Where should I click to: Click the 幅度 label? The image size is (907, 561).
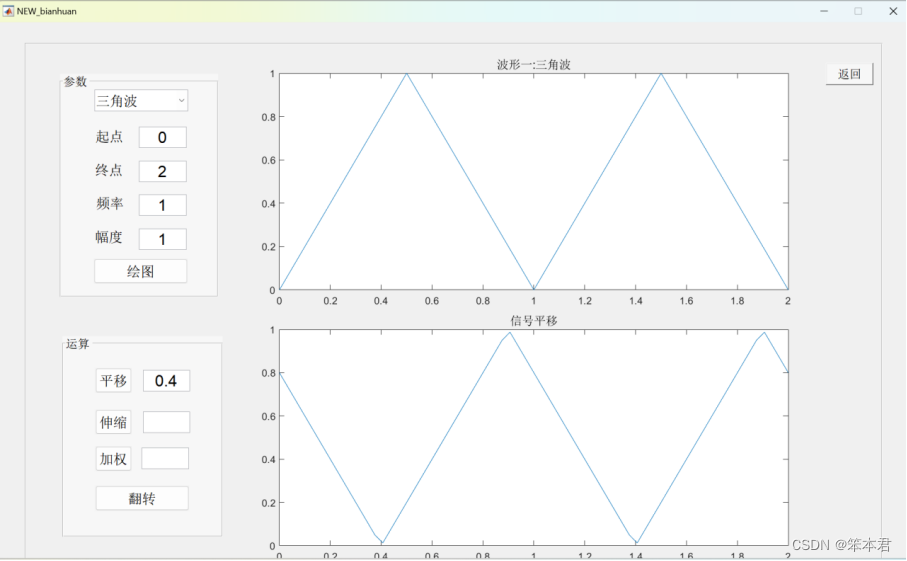pyautogui.click(x=109, y=237)
